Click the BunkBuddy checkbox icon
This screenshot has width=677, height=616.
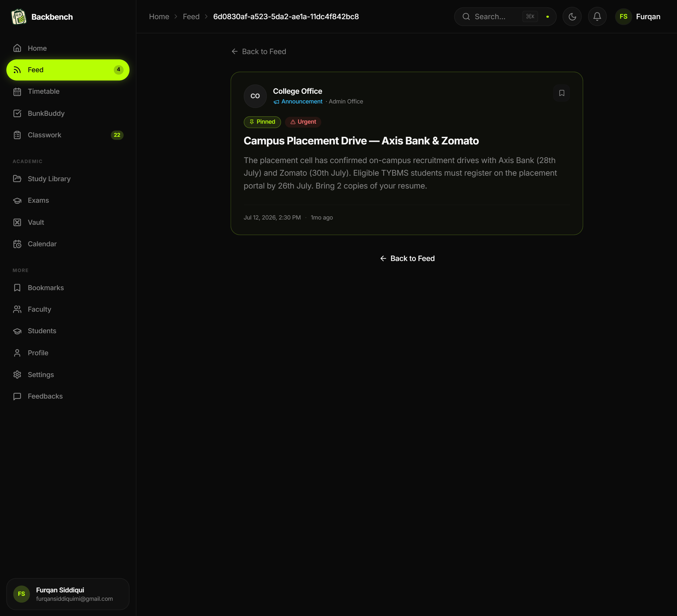17,113
